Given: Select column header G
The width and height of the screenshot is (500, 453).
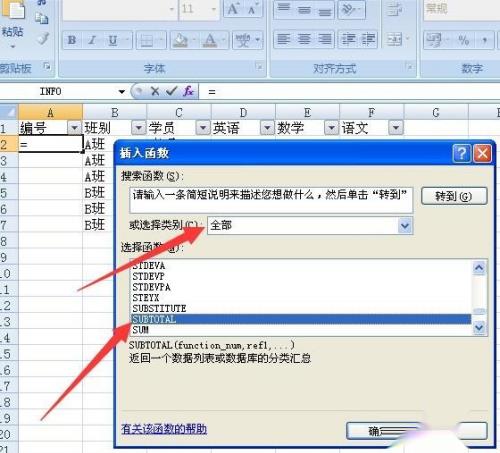Looking at the screenshot, I should tap(436, 112).
